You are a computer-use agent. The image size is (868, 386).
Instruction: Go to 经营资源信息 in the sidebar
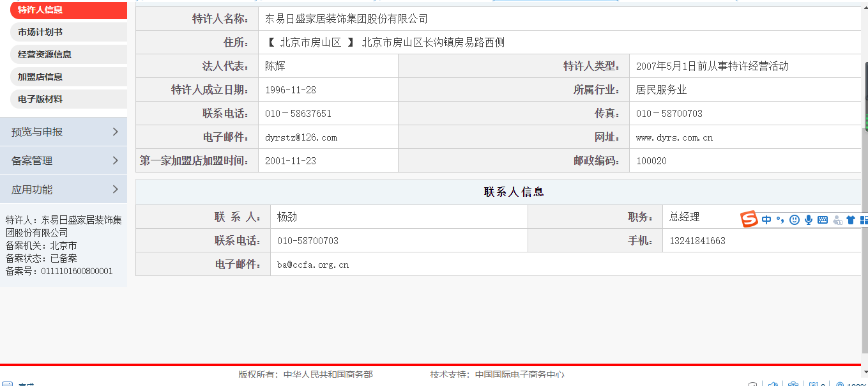tap(45, 54)
